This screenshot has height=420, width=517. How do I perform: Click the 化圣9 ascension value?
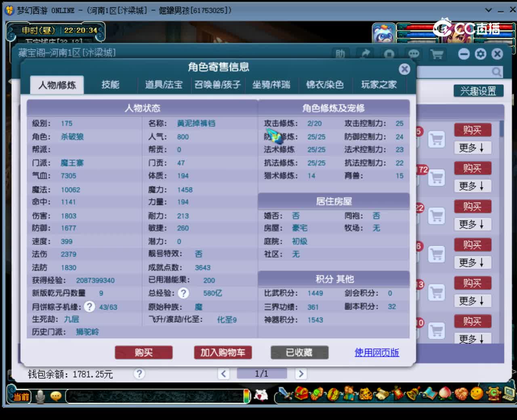[227, 320]
